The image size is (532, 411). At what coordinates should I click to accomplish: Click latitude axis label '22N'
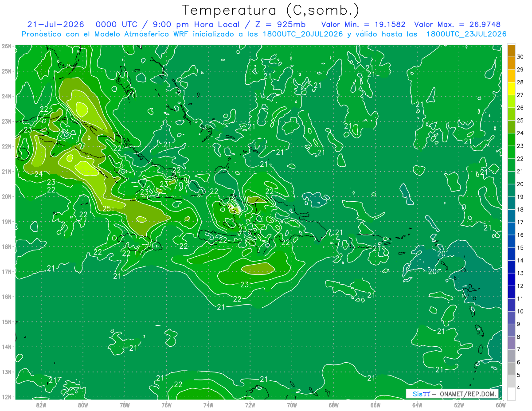[x=6, y=146]
